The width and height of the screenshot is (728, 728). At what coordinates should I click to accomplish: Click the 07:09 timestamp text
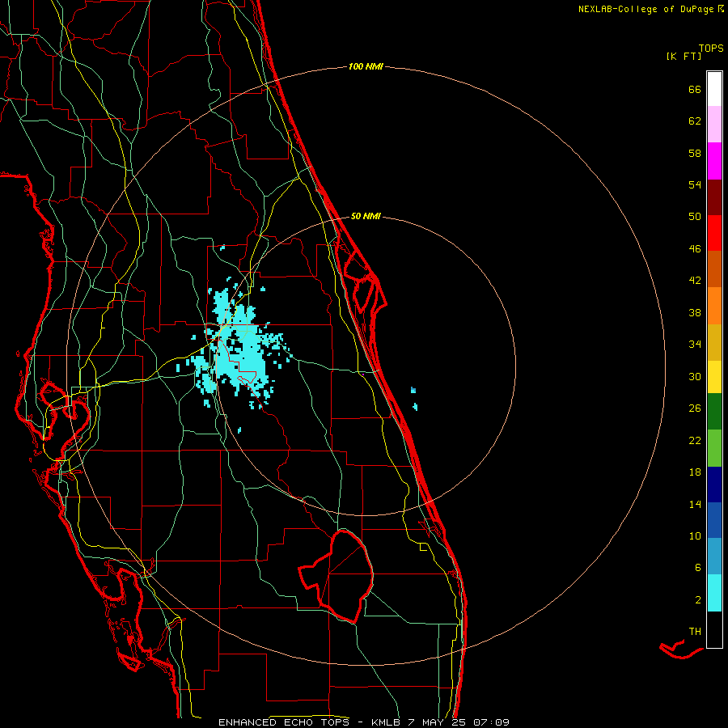pos(491,722)
